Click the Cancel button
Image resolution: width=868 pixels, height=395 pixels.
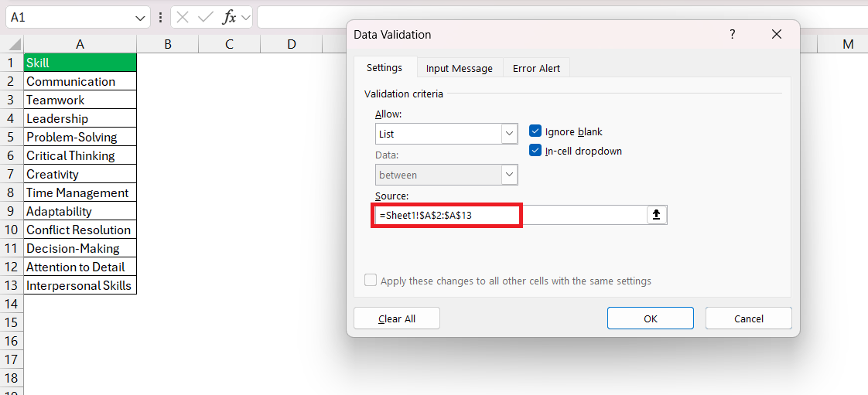click(x=748, y=318)
